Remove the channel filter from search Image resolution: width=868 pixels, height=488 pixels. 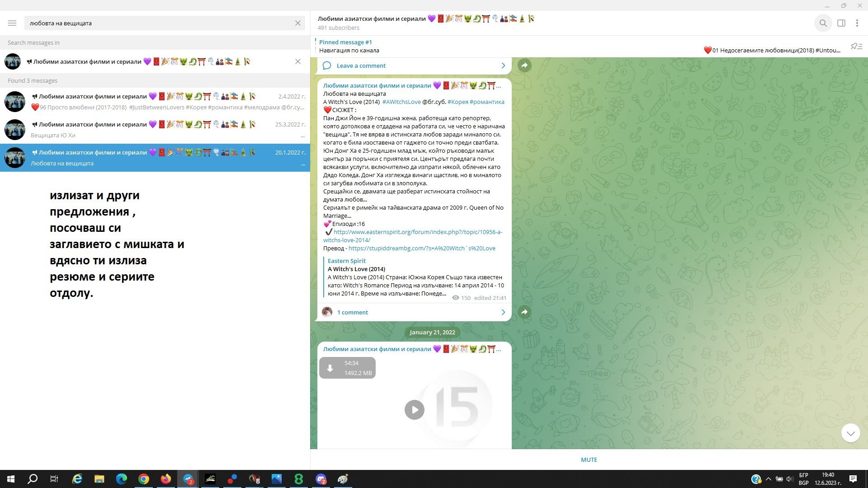tap(297, 61)
